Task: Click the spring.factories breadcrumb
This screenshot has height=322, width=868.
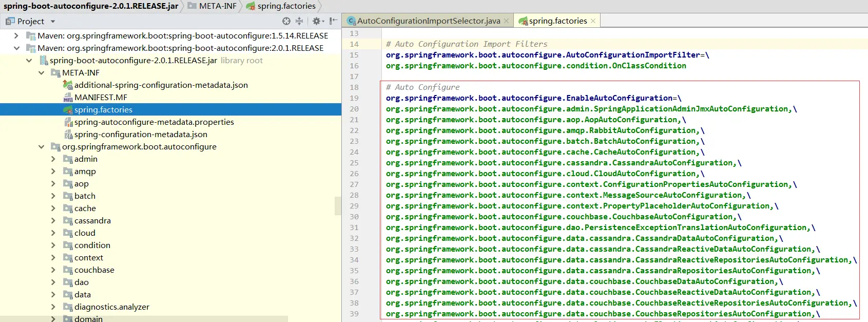Action: (281, 6)
